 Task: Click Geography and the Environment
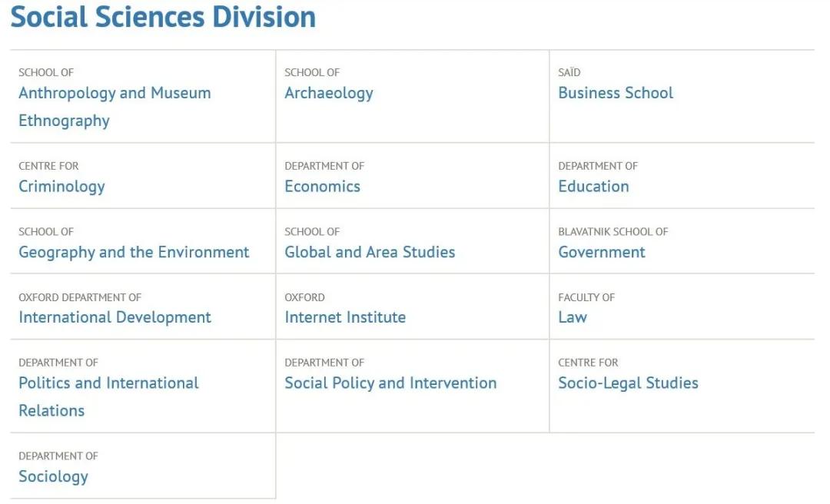[x=134, y=253]
